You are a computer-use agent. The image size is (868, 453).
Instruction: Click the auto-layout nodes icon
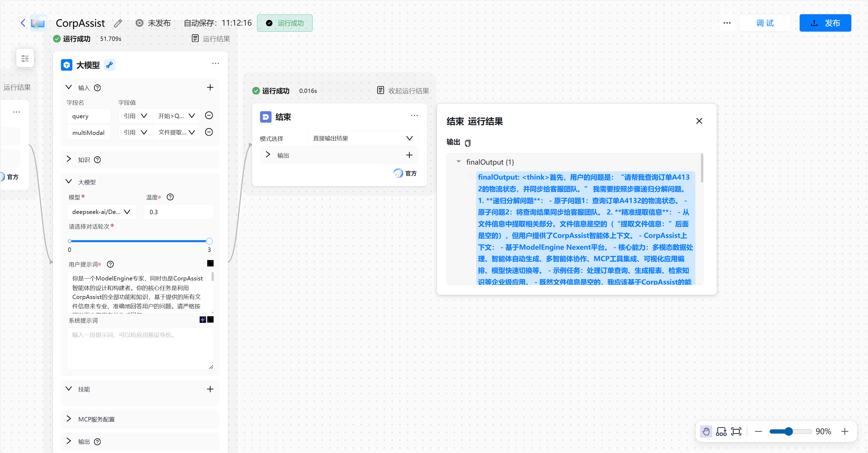721,431
